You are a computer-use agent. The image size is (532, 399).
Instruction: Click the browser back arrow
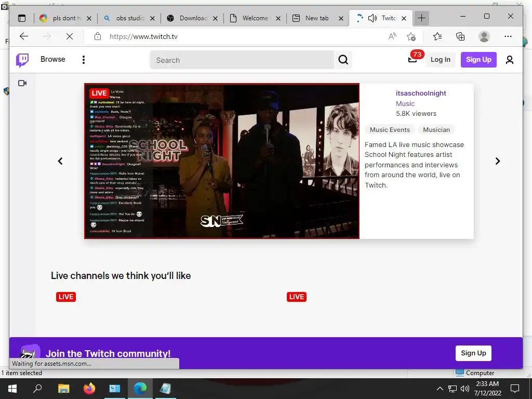click(24, 36)
